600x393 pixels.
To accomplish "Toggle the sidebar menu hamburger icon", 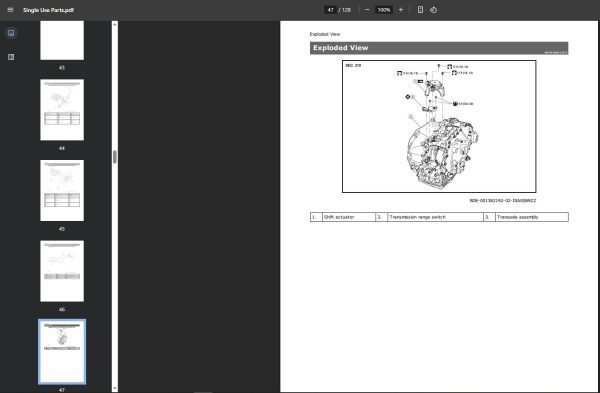I will [10, 10].
